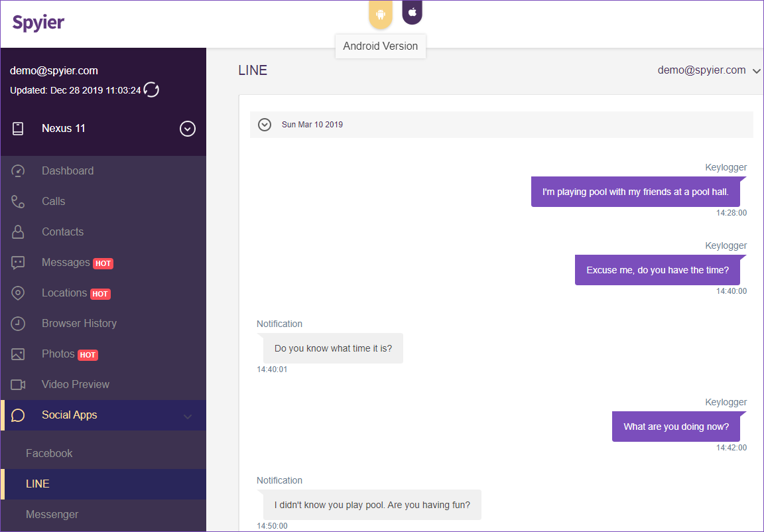Click the 14:40:01 timestamp
This screenshot has width=764, height=532.
click(x=273, y=369)
